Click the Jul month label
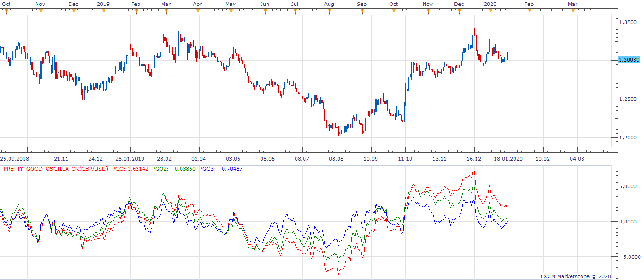 point(294,4)
